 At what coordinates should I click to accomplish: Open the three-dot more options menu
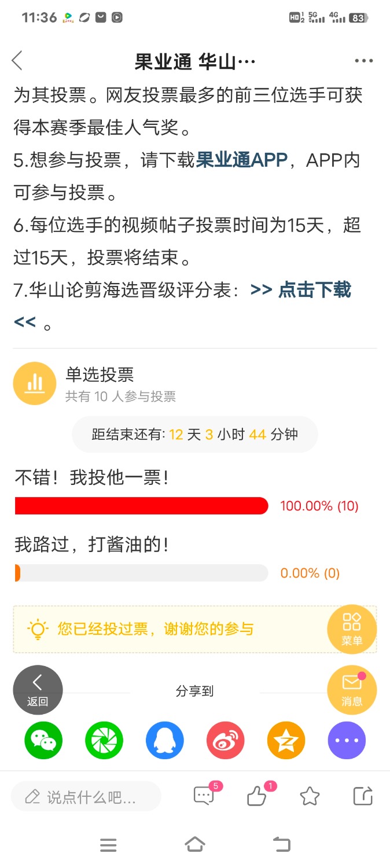[x=364, y=61]
